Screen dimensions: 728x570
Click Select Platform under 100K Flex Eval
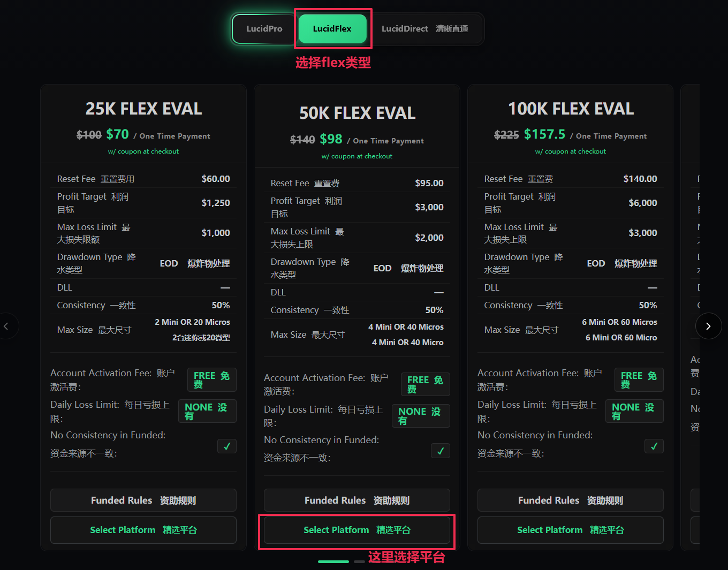point(571,530)
